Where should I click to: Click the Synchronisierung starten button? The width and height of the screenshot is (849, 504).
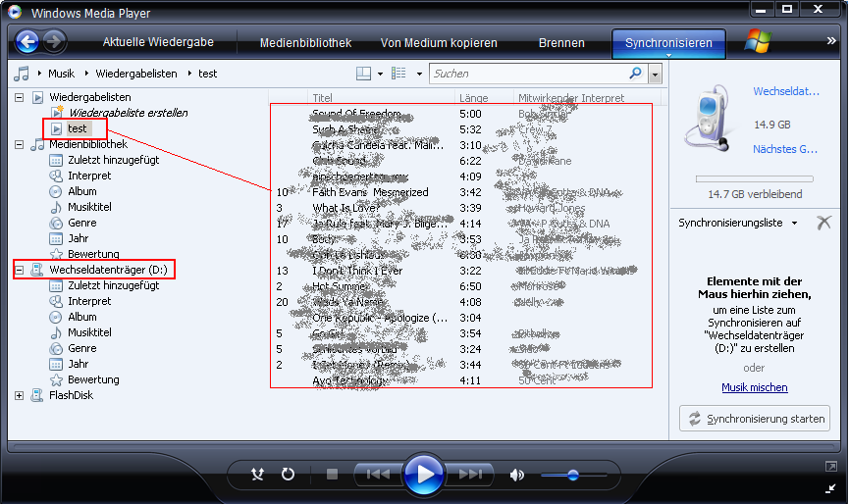point(755,419)
